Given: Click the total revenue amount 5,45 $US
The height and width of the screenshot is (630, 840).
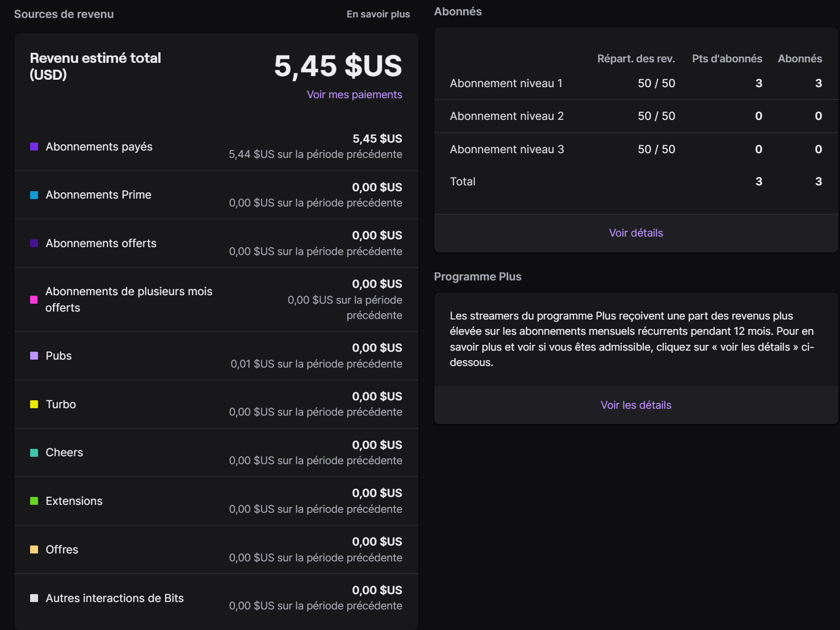Looking at the screenshot, I should (338, 66).
